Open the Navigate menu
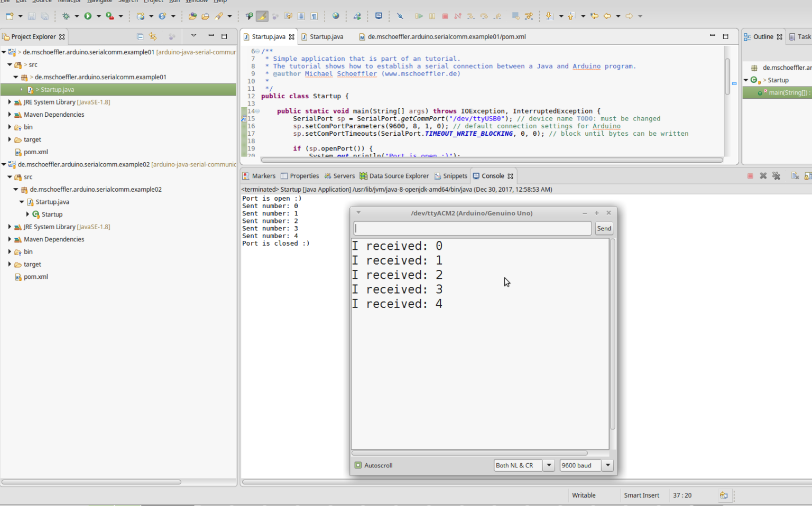The image size is (812, 506). [x=99, y=2]
